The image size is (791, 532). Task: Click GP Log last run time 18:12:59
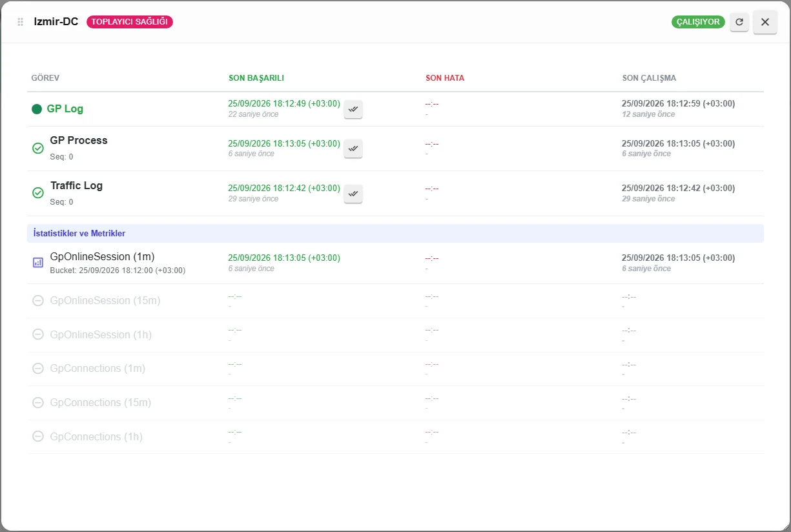point(678,103)
